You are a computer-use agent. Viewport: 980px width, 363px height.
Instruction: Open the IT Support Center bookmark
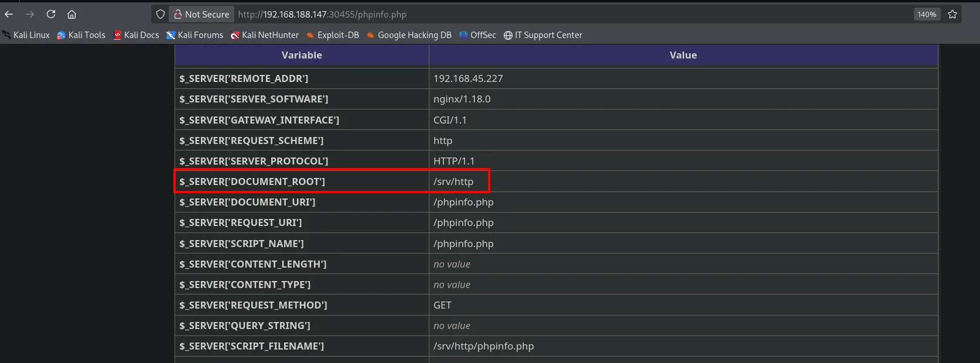tap(542, 35)
